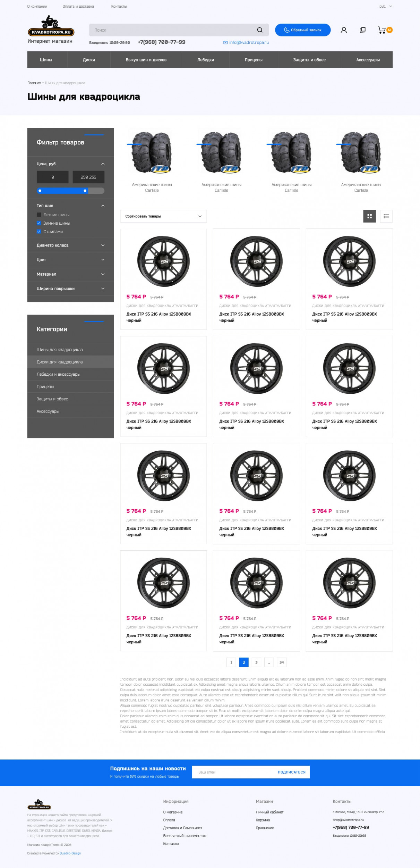Open the Сортировать товары dropdown
This screenshot has height=868, width=420.
tap(163, 216)
